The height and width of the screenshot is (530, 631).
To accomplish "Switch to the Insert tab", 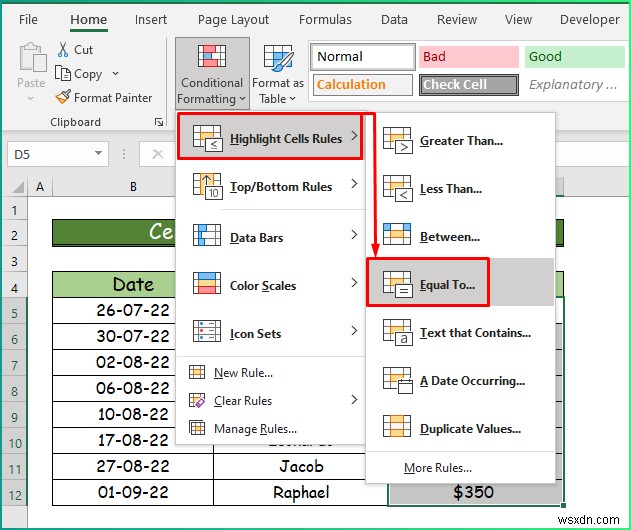I will point(151,19).
